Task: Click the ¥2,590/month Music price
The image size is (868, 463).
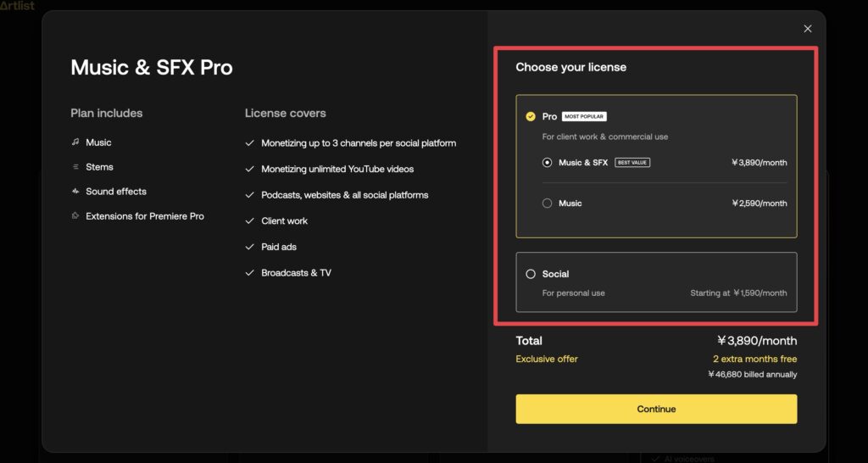Action: [x=759, y=204]
